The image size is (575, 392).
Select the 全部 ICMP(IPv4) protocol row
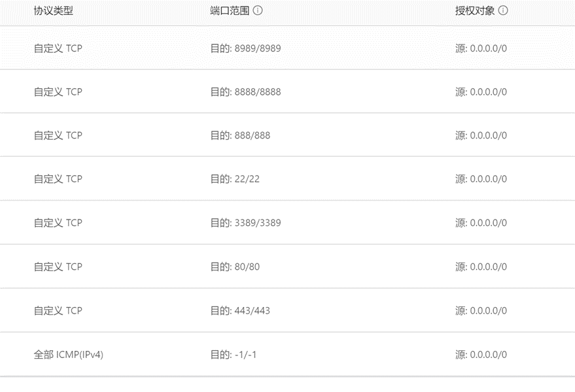288,355
